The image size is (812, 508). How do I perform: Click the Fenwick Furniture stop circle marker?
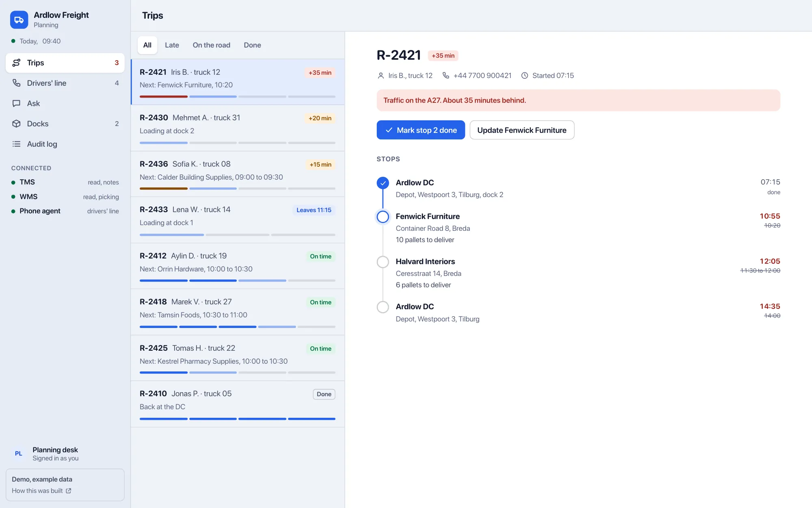tap(383, 217)
